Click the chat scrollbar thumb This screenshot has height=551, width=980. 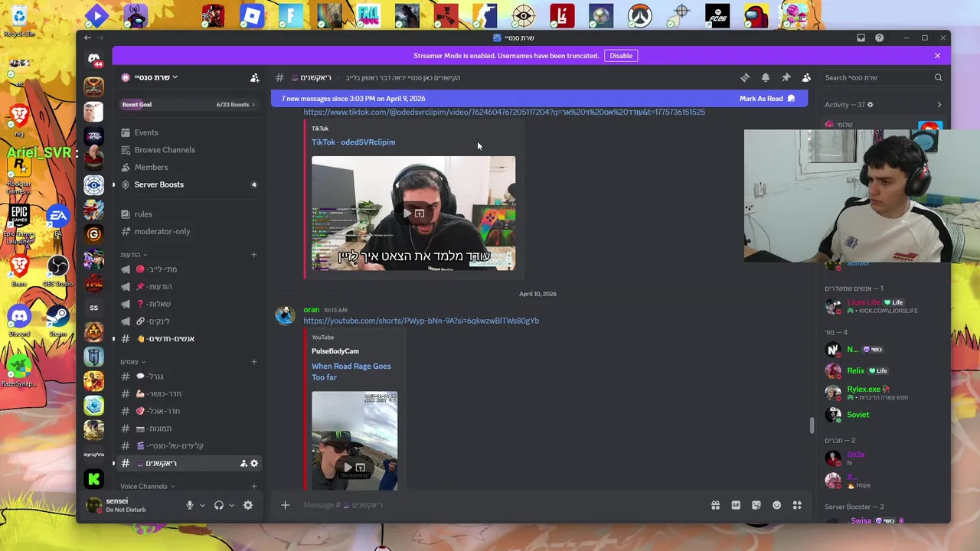812,425
